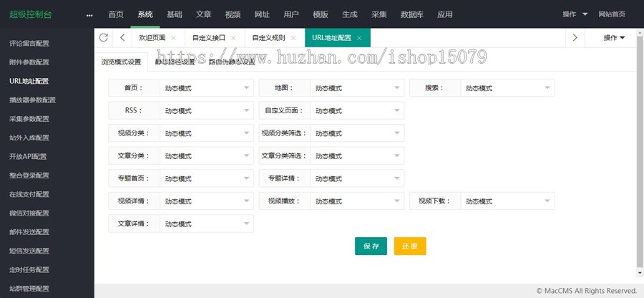Open the 操作 dropdown in top navigation bar
644x298 pixels.
click(x=575, y=14)
